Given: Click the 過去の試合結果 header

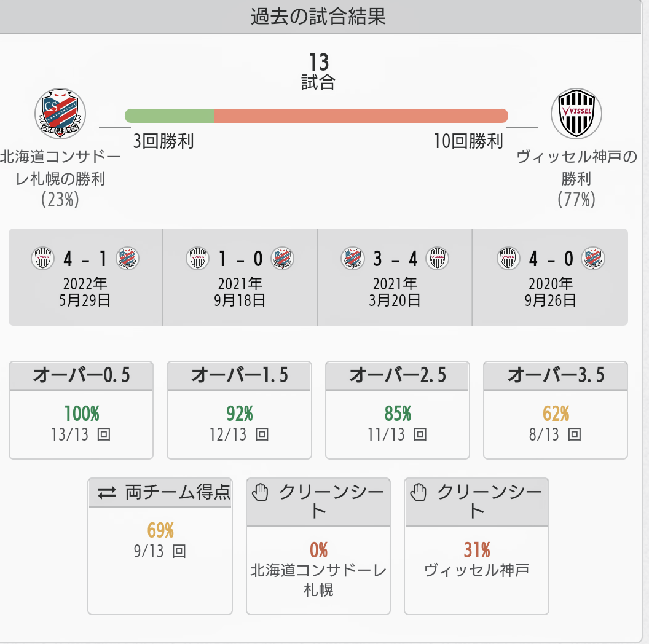Looking at the screenshot, I should pyautogui.click(x=318, y=17).
